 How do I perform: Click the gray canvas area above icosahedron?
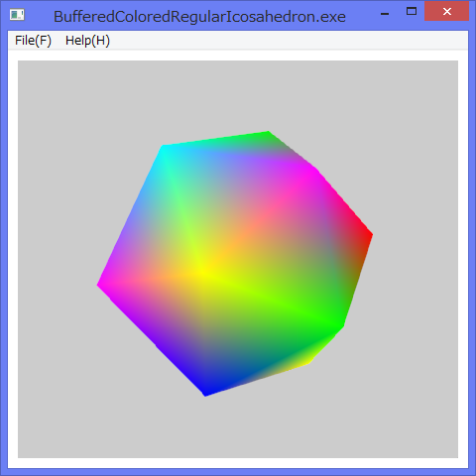238,95
